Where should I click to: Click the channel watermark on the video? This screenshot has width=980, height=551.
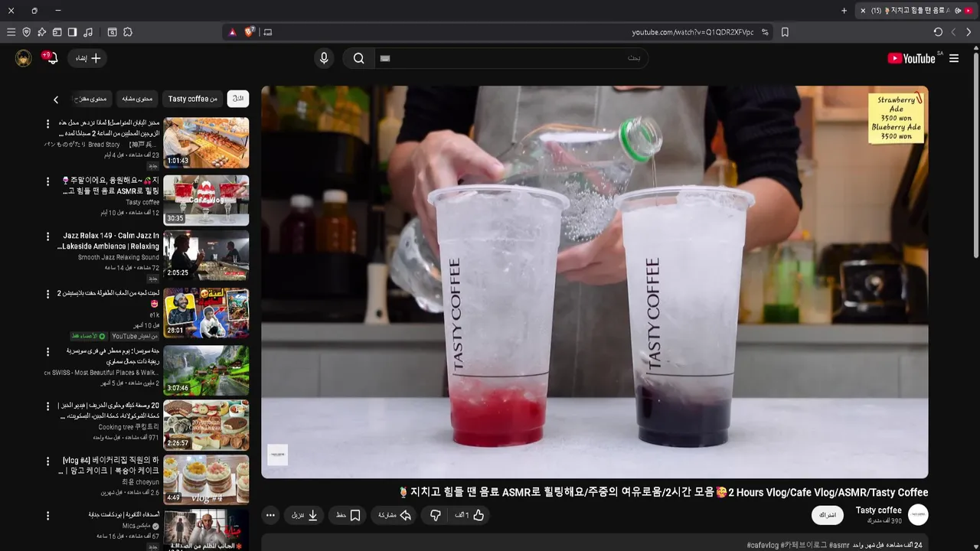tap(277, 455)
